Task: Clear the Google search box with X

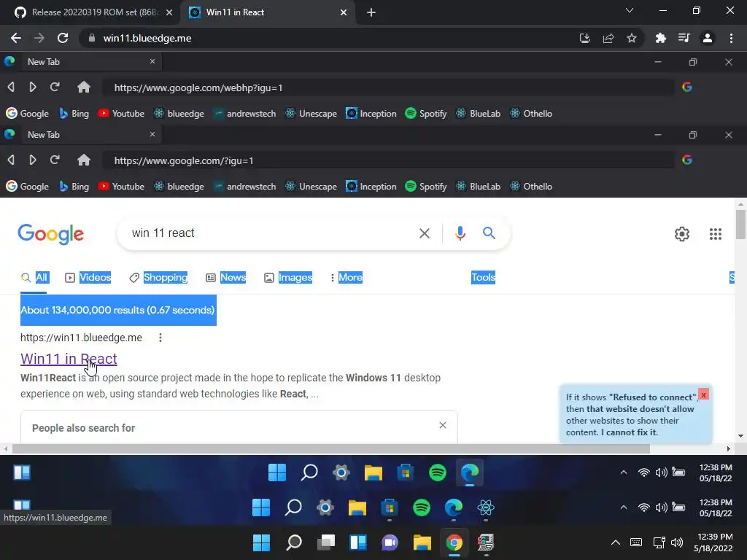Action: [x=424, y=233]
